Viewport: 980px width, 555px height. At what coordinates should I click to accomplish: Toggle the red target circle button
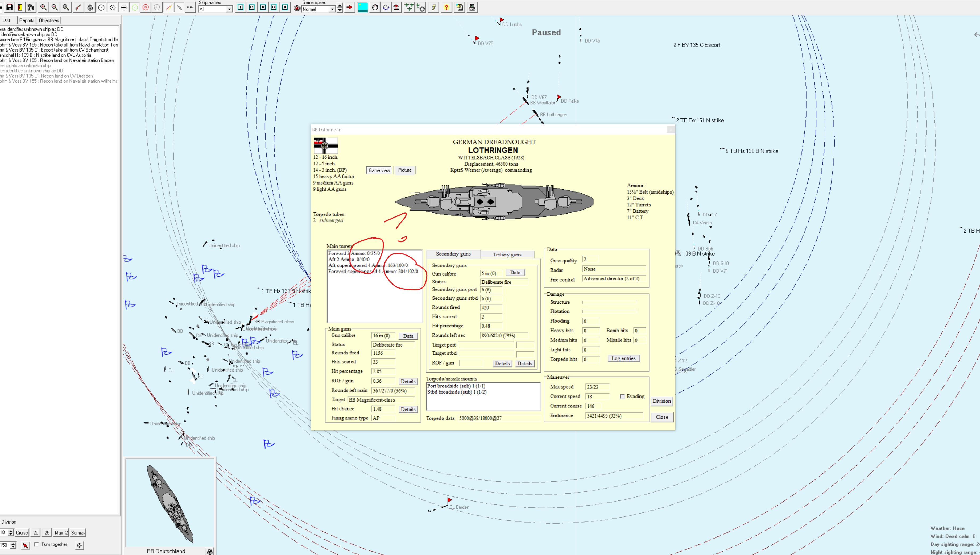(146, 7)
